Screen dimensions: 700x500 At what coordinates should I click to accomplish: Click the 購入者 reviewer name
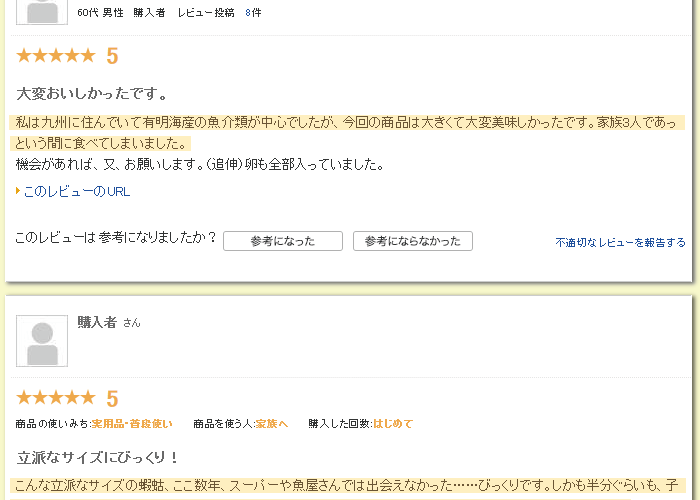click(x=97, y=322)
